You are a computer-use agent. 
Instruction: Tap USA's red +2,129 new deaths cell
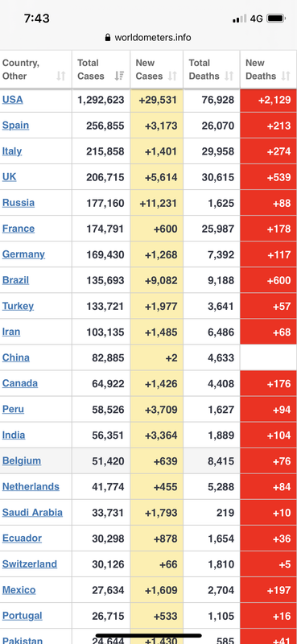pyautogui.click(x=268, y=100)
